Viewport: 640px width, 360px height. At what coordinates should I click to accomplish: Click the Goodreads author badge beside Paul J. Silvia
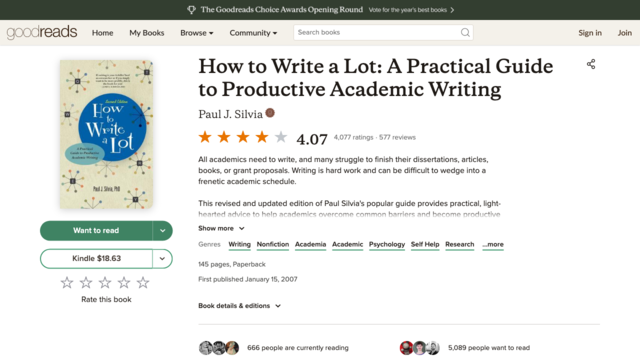coord(270,113)
